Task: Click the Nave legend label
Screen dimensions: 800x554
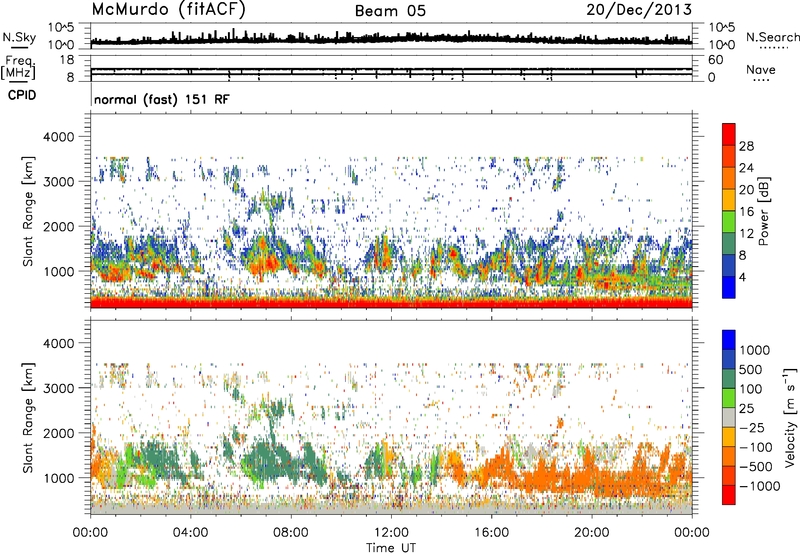Action: pyautogui.click(x=761, y=70)
